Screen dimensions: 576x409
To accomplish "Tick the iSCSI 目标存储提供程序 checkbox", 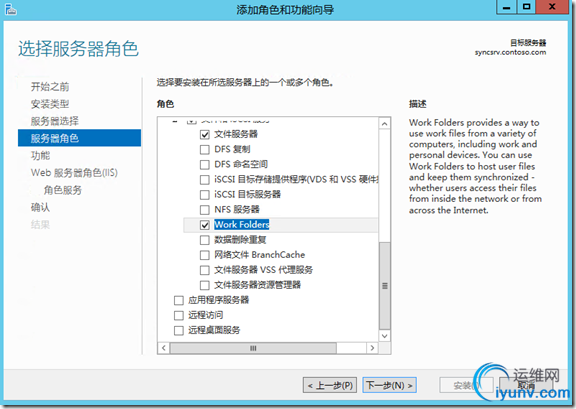I will click(205, 180).
